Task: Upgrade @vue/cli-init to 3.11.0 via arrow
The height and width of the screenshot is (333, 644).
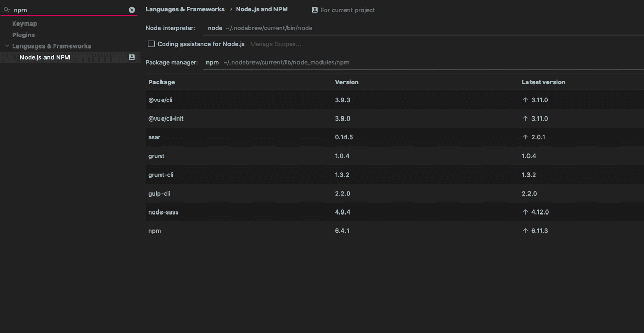Action: (525, 118)
